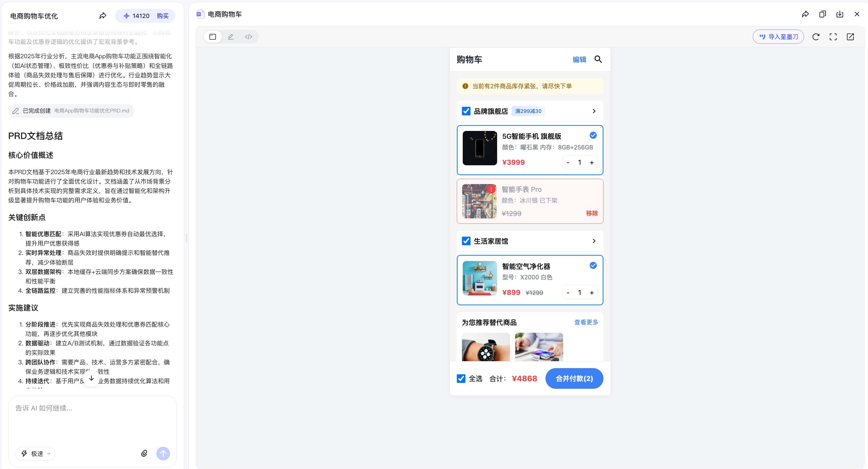Switch to the preview pane tab
Viewport: 868px width, 469px height.
click(213, 37)
